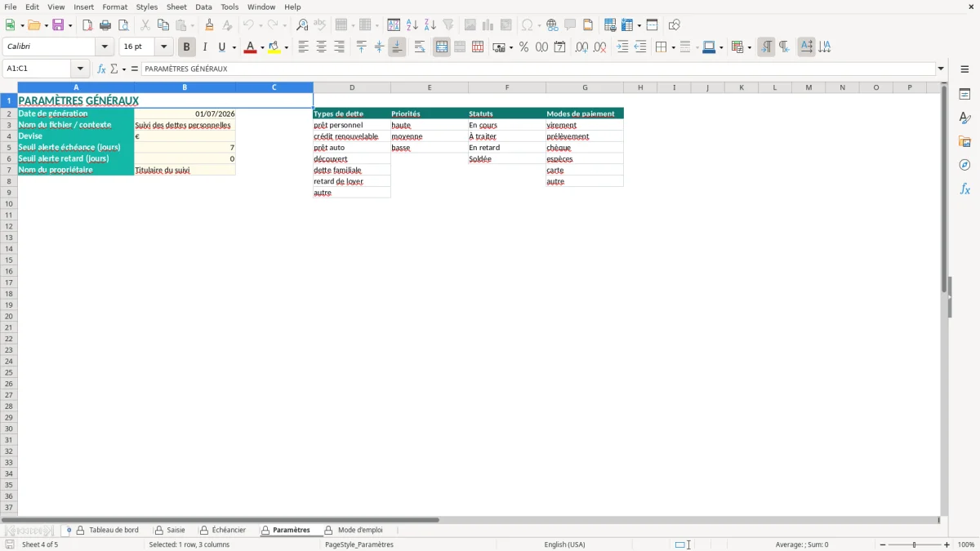Open the Calibri font name dropdown
980x551 pixels.
(x=105, y=47)
